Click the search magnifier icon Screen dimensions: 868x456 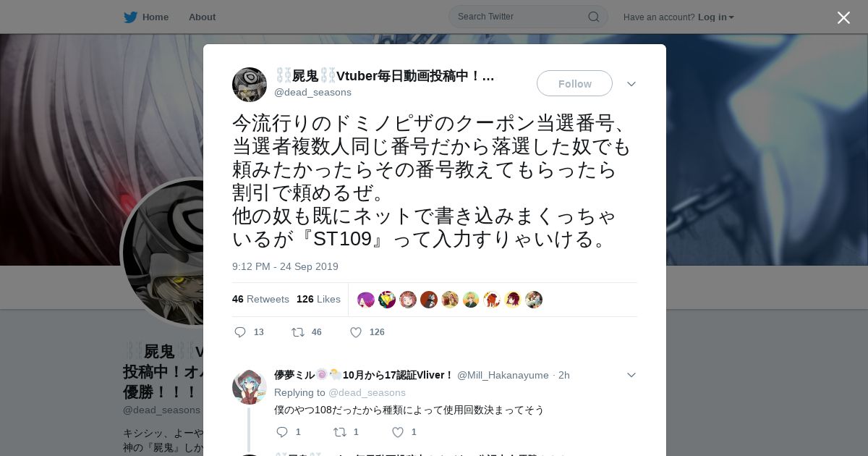(x=593, y=17)
